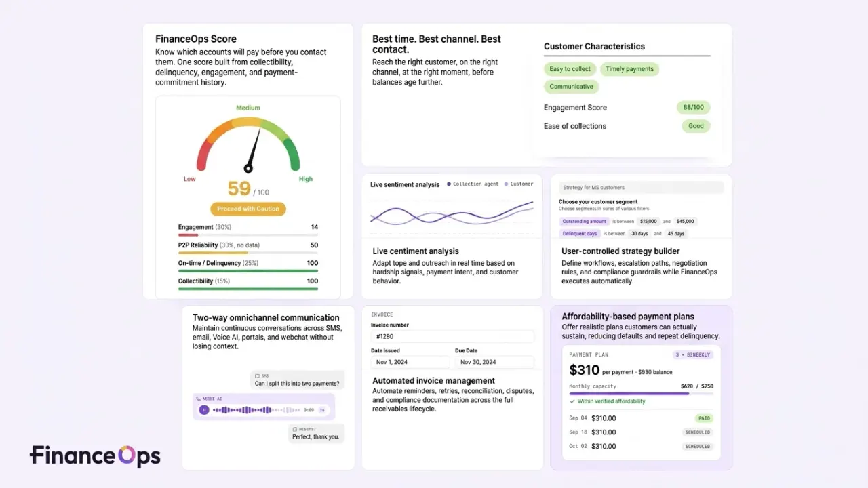The width and height of the screenshot is (868, 488).
Task: Click the '3 · BIWEEKLY' plan badge
Action: (692, 354)
